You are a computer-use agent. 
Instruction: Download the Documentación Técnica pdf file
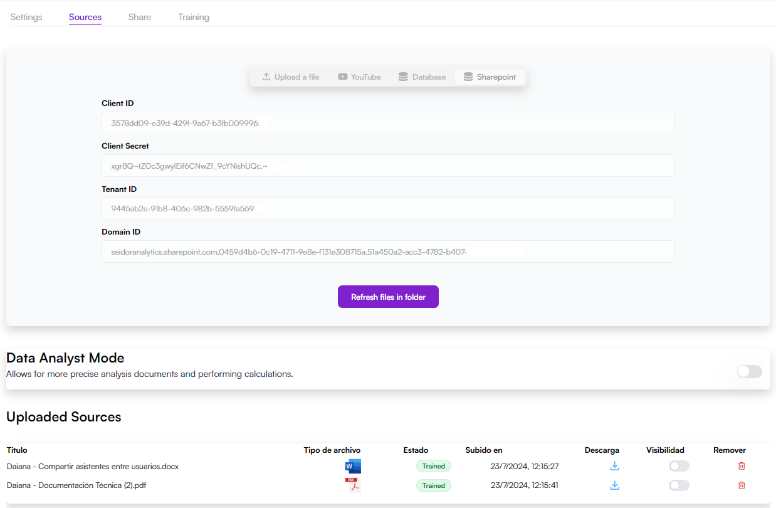tap(615, 485)
